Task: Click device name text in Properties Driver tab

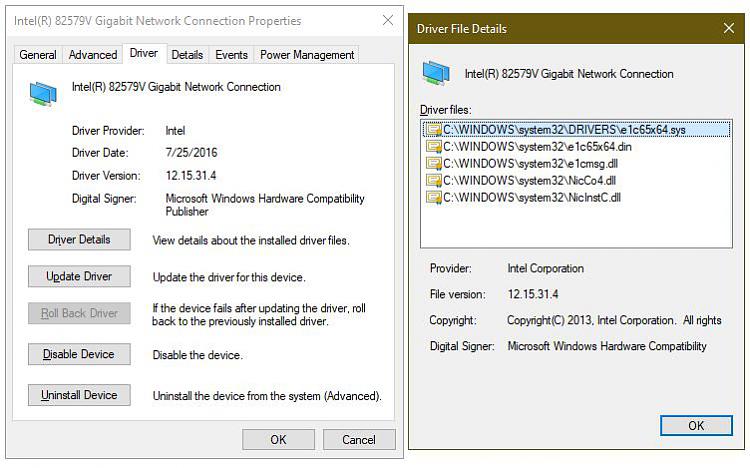Action: click(176, 87)
